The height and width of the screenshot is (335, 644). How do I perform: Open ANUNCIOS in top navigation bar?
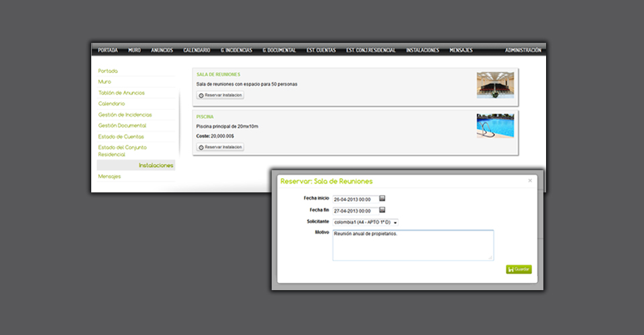pos(162,50)
